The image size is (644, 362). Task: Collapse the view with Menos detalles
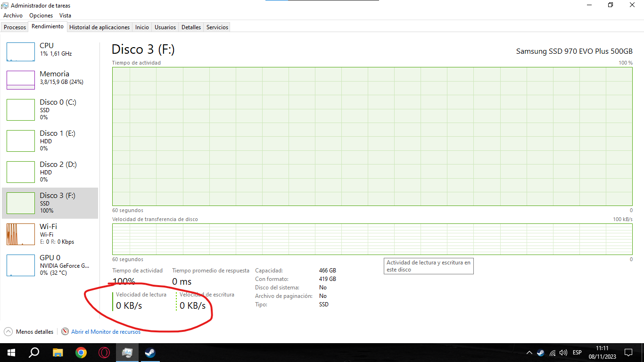pyautogui.click(x=29, y=332)
